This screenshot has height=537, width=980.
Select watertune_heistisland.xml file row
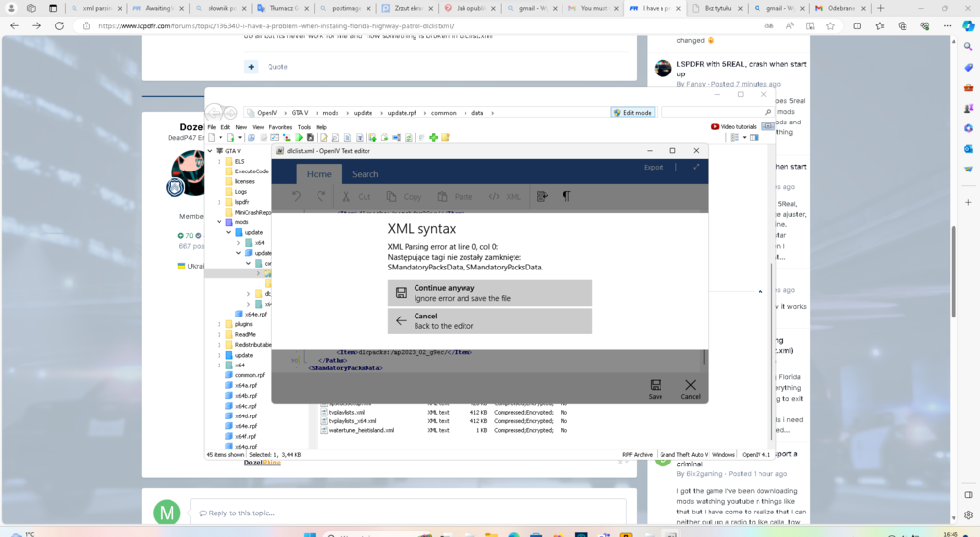pos(444,430)
